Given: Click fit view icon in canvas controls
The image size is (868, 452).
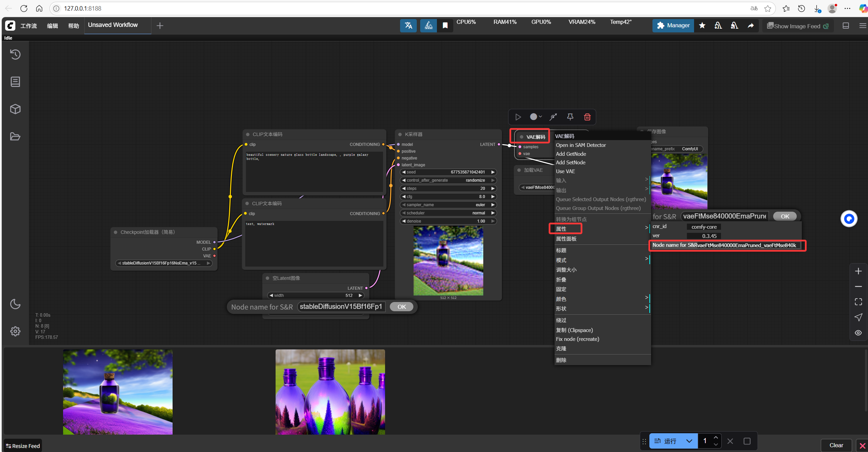Looking at the screenshot, I should (x=858, y=302).
